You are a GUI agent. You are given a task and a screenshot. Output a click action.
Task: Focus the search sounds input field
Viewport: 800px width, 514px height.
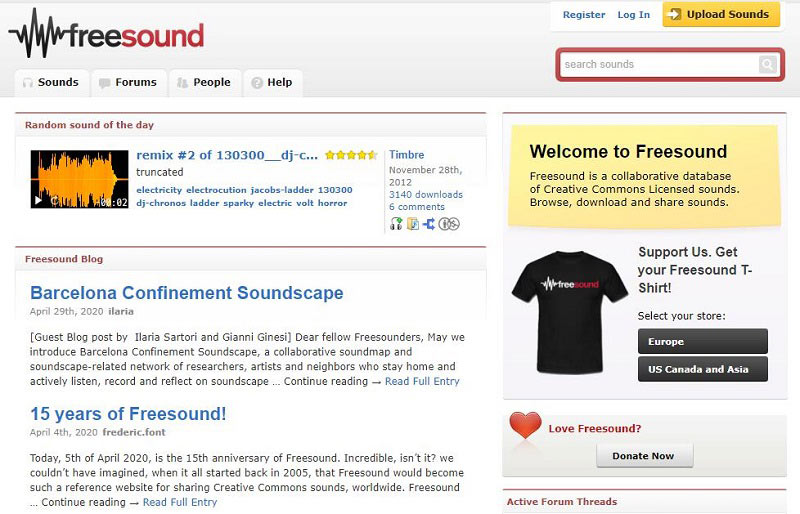(x=661, y=64)
